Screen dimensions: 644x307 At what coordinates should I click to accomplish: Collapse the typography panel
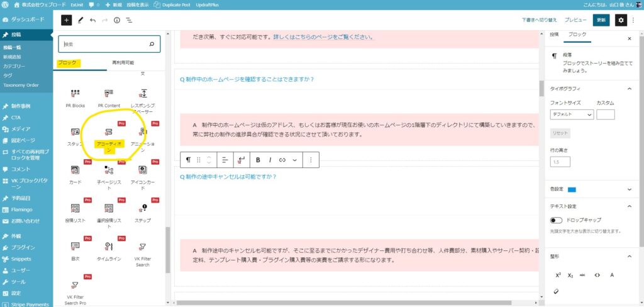630,88
